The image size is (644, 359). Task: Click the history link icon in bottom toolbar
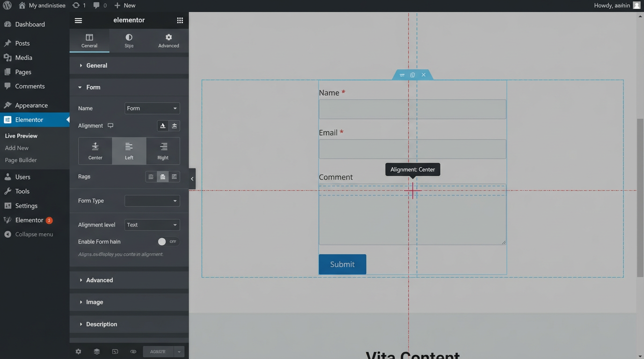(133, 351)
